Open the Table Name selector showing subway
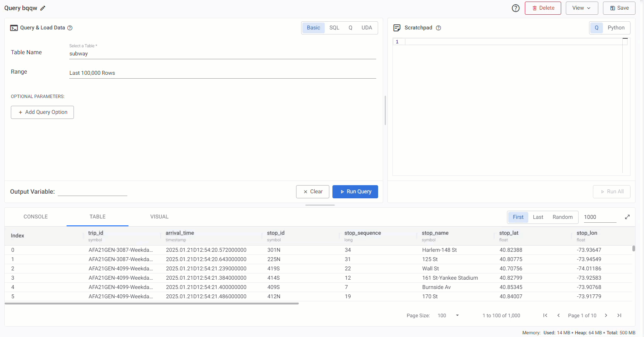Image resolution: width=644 pixels, height=337 pixels. click(223, 54)
